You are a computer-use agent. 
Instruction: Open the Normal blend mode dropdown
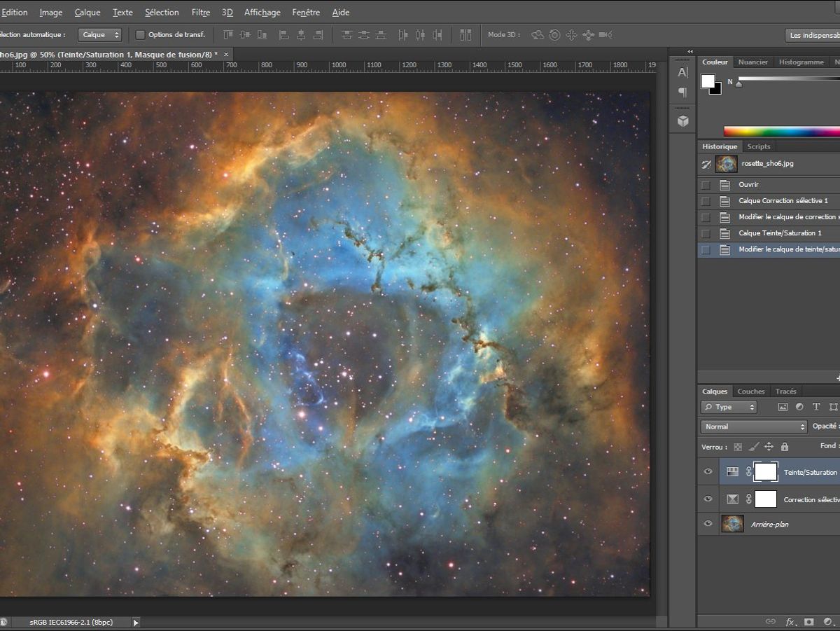752,426
